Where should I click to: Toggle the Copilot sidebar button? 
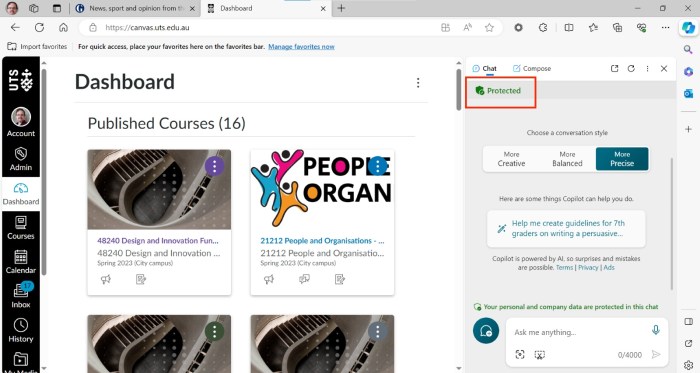tap(688, 28)
